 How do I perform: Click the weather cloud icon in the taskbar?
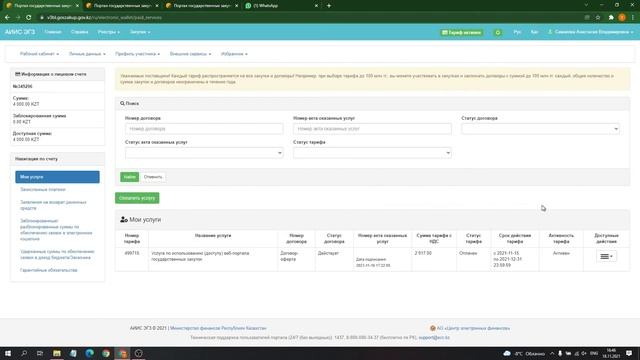coord(507,353)
